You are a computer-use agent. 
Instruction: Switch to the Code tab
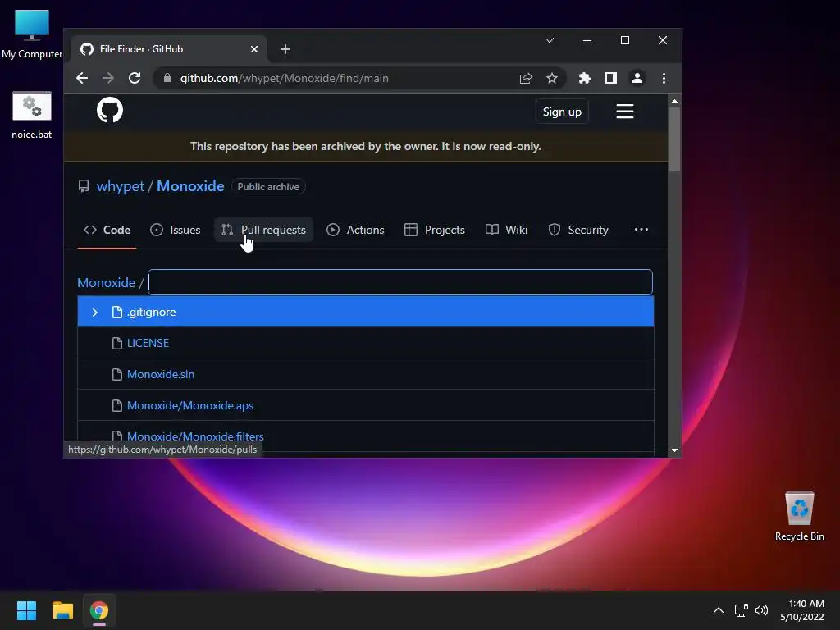click(x=107, y=230)
